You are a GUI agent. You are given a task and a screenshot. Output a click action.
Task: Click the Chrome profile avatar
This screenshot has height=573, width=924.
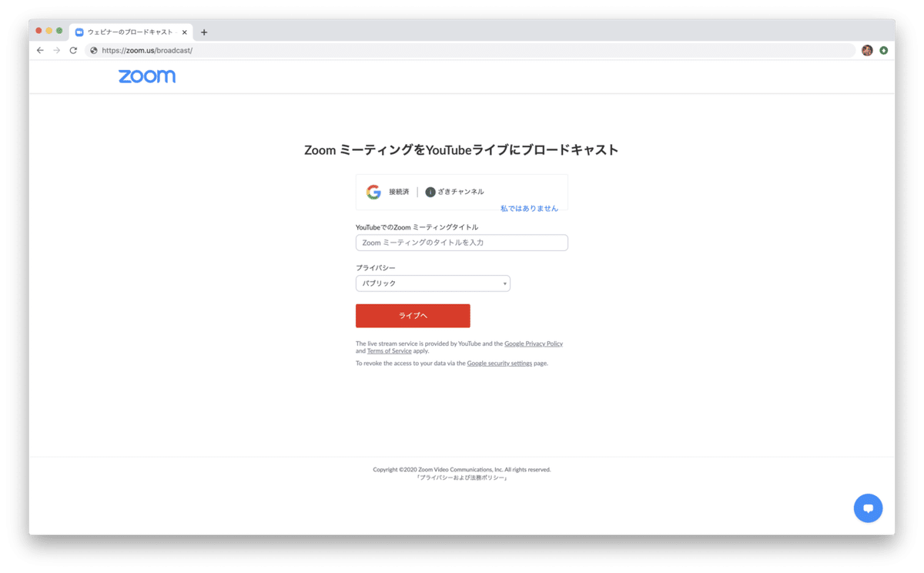click(867, 51)
